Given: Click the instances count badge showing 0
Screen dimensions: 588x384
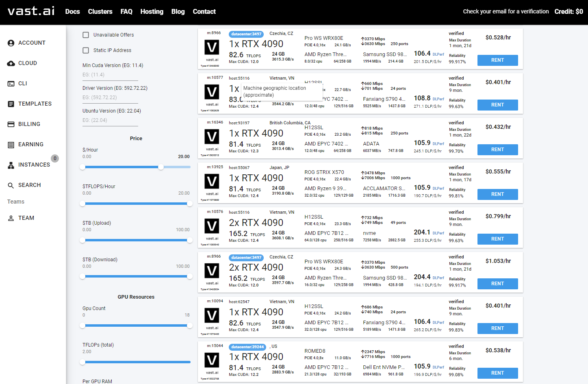Looking at the screenshot, I should tap(55, 158).
